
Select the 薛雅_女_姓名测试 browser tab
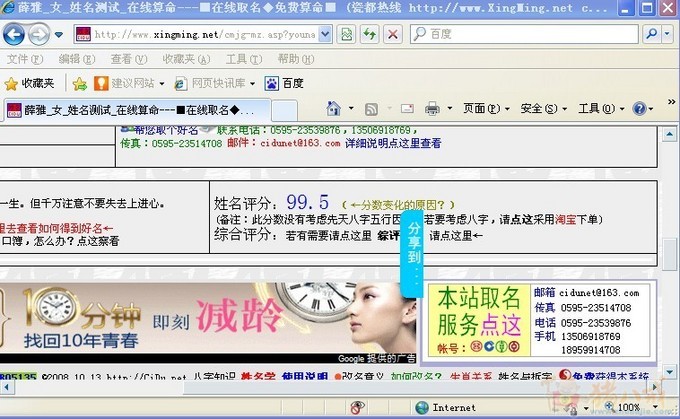138,110
